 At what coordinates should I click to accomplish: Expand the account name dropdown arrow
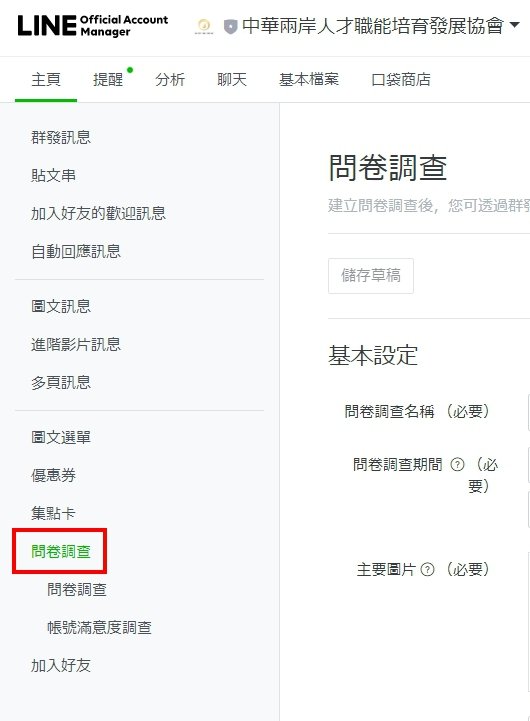[x=515, y=25]
